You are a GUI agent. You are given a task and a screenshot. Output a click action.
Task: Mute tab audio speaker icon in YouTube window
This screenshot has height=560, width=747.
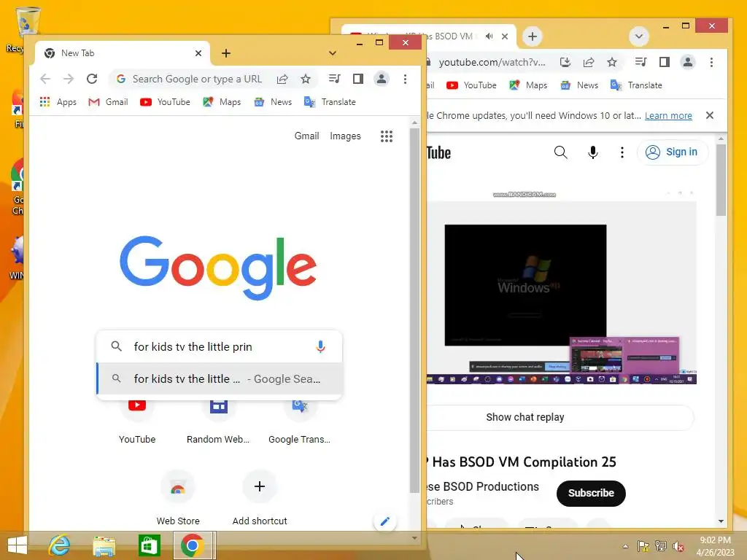click(x=489, y=36)
